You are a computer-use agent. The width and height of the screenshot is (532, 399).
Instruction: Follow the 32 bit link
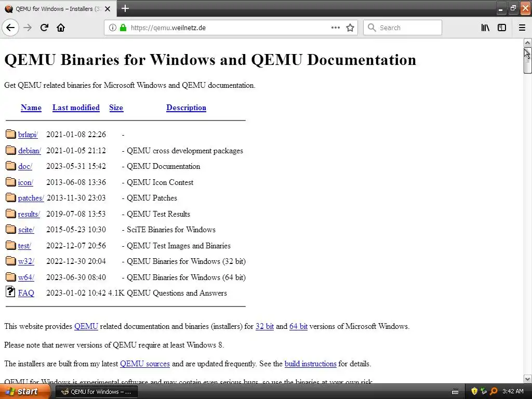264,326
